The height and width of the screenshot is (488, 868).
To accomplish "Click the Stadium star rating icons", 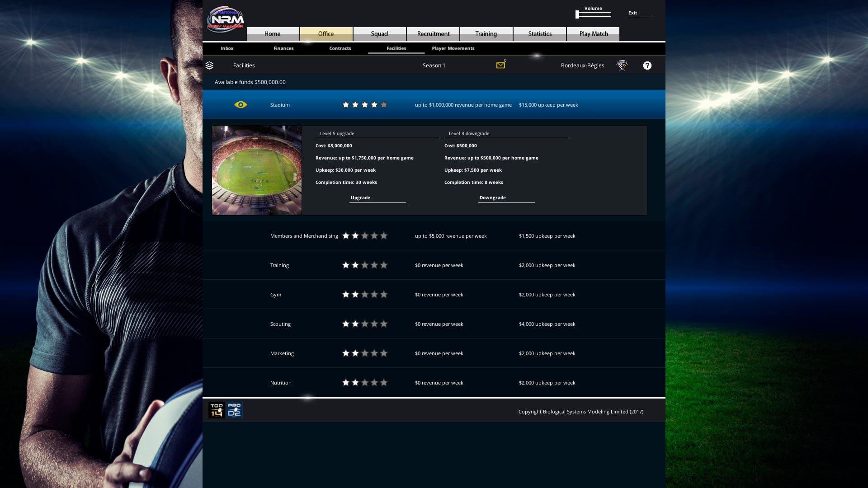I will click(x=364, y=105).
